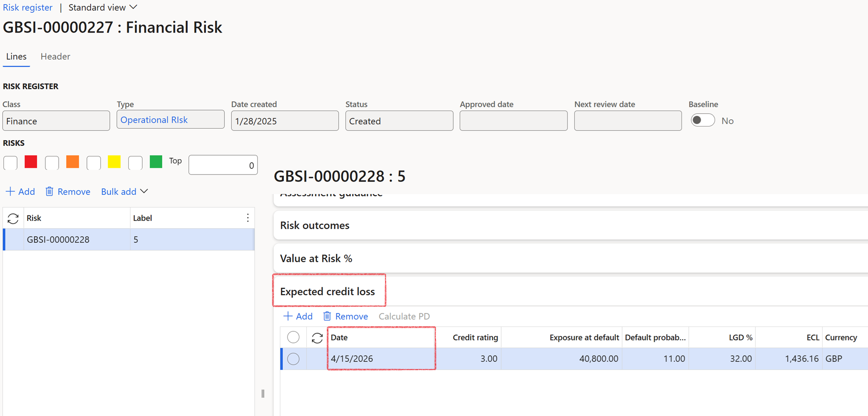Toggle the Baseline switch
This screenshot has width=868, height=416.
(x=702, y=121)
